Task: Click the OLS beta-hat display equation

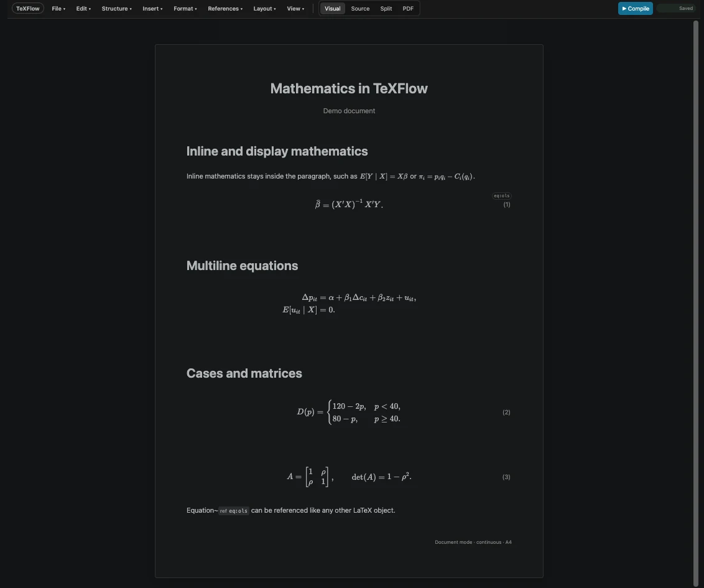Action: (x=349, y=204)
